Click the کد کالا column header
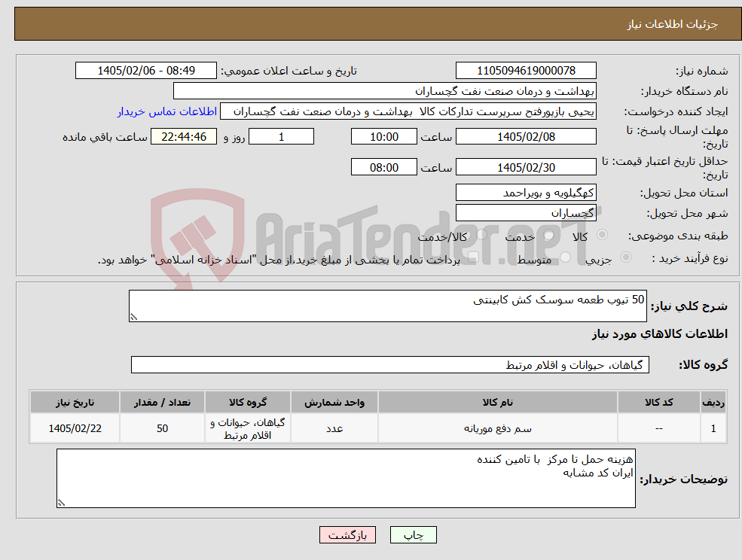Screen dimensions: 742x560 pos(658,403)
